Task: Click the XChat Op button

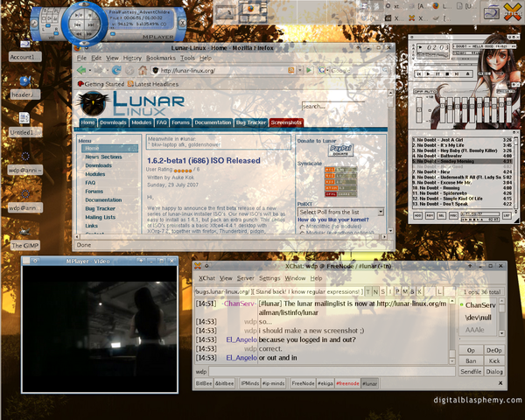Action: pyautogui.click(x=471, y=350)
